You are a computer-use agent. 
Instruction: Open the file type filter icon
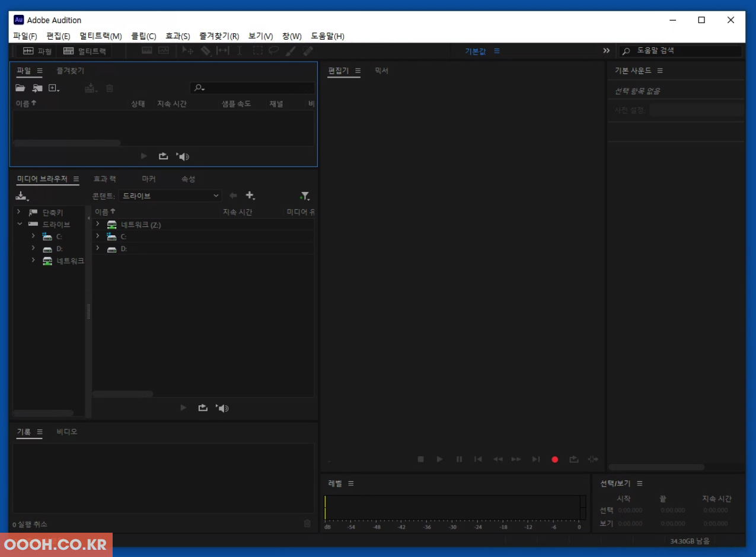(305, 196)
